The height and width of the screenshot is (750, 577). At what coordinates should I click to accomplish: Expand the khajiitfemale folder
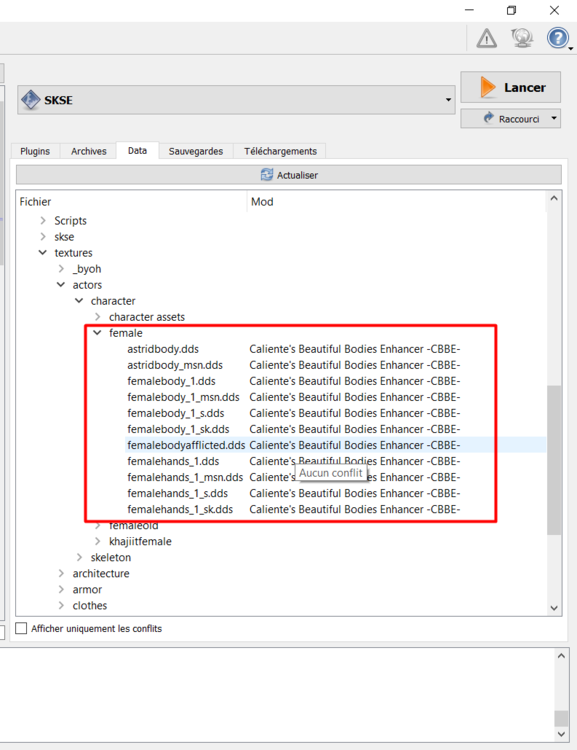98,541
